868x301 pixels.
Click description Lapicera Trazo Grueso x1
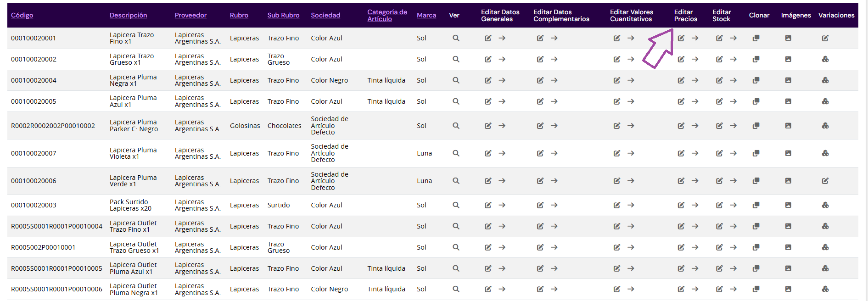132,59
